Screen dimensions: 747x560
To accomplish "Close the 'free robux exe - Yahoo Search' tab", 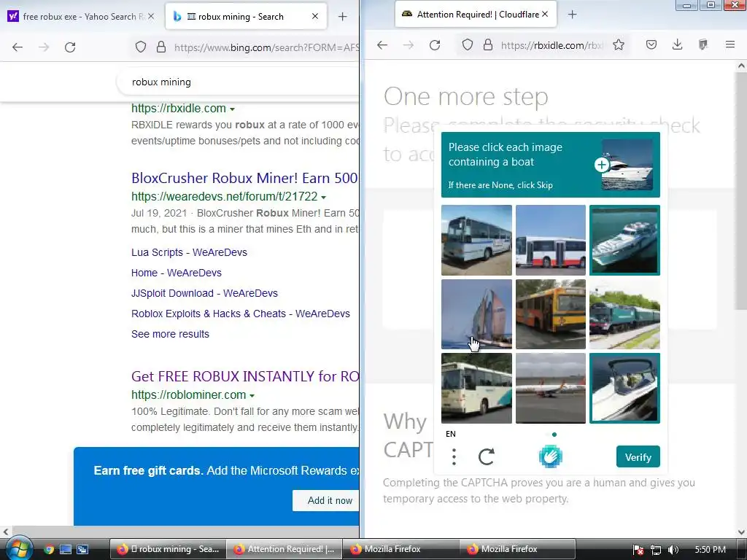I will coord(151,16).
